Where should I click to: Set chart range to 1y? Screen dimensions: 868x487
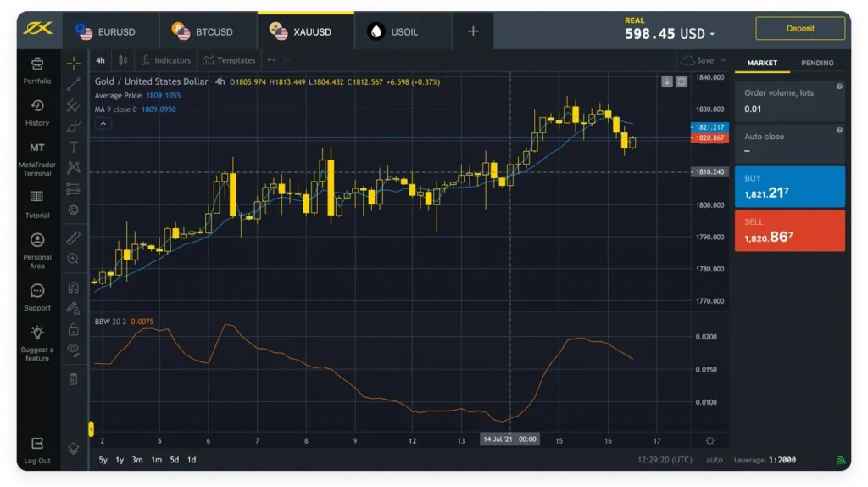120,460
